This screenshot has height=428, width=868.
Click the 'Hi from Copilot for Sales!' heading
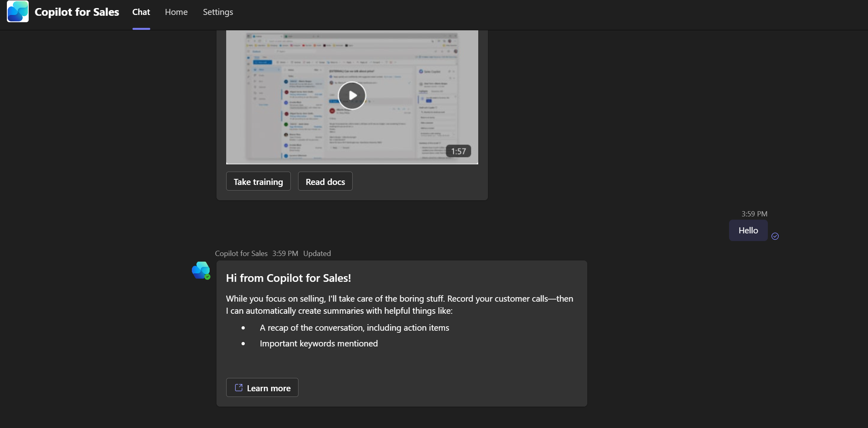[288, 278]
